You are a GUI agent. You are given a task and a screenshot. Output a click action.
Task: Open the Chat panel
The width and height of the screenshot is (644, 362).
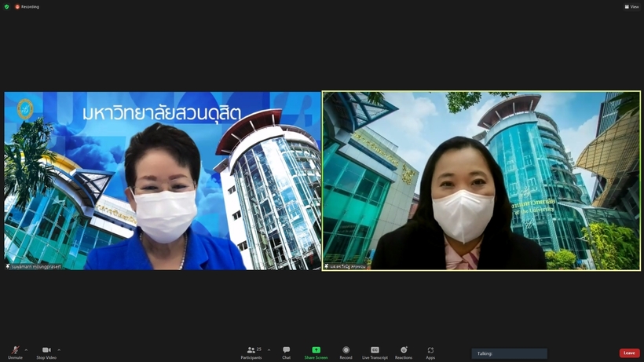click(x=287, y=353)
